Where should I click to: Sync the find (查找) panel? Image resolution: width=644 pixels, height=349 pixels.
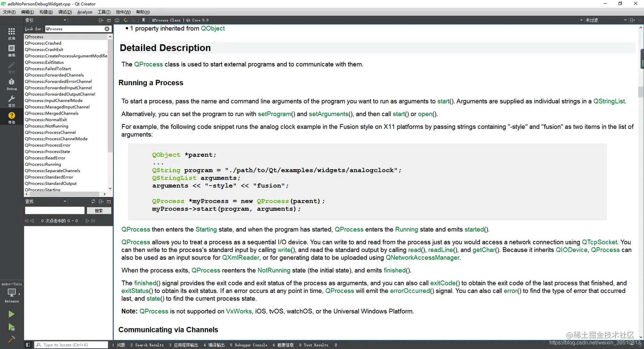point(93,202)
